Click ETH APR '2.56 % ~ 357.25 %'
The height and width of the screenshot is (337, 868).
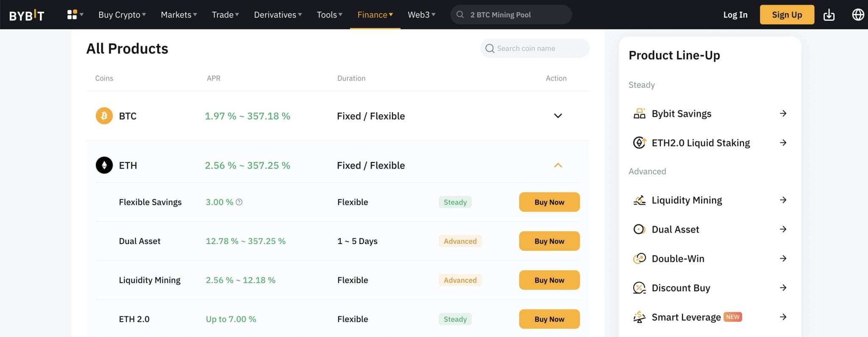248,166
